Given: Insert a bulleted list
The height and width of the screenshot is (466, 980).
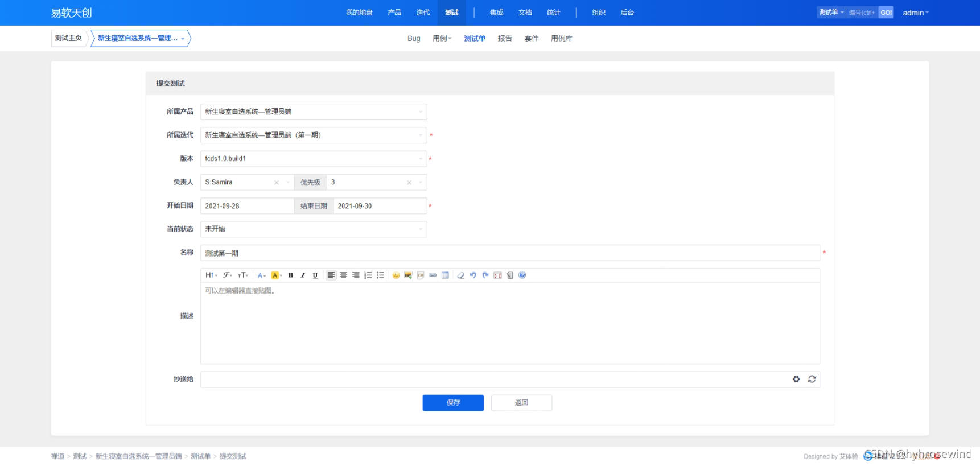Looking at the screenshot, I should pos(380,275).
